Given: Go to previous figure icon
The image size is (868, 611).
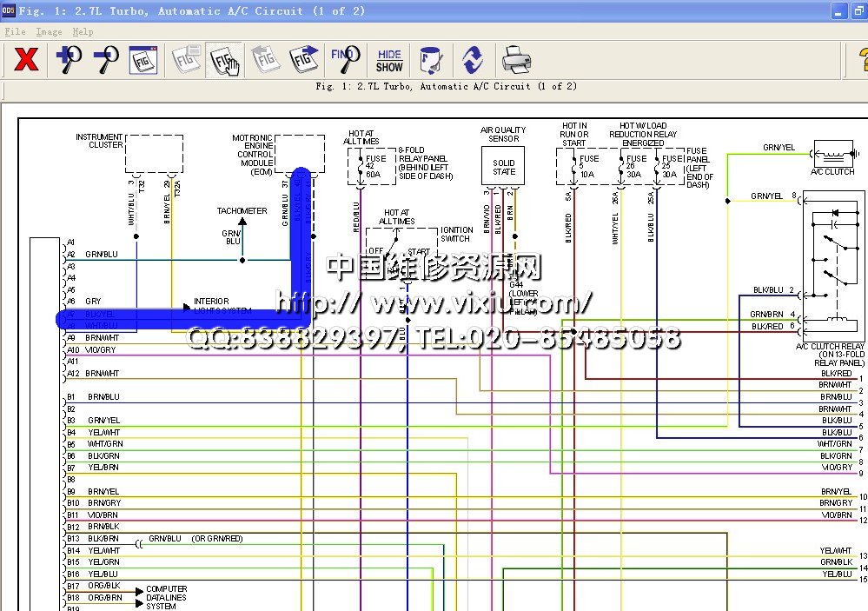Looking at the screenshot, I should tap(265, 60).
